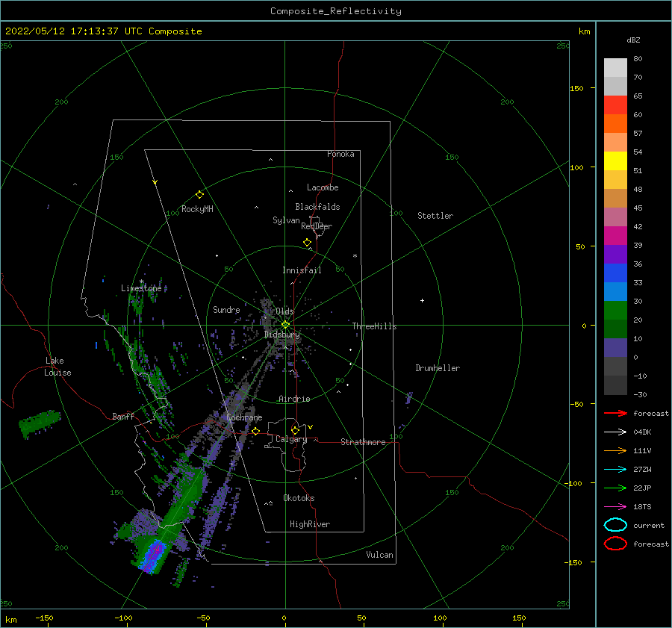This screenshot has width=672, height=628.
Task: Click the white plus marker north of Drumheller
Action: pos(422,300)
